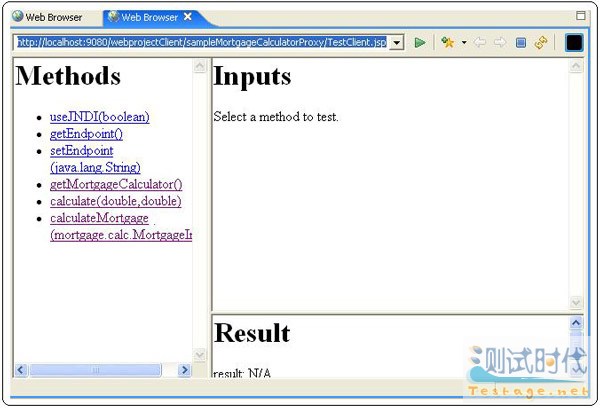The height and width of the screenshot is (408, 600).
Task: Click in the URL address field
Action: (200, 43)
